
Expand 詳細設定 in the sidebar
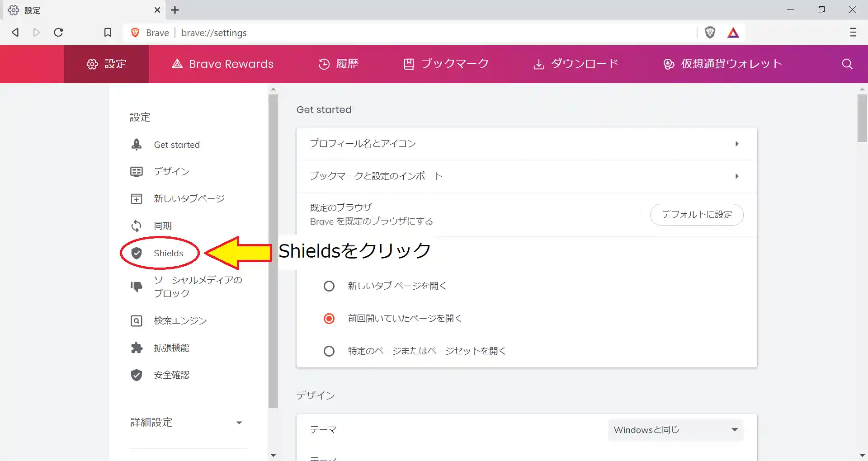(x=186, y=423)
